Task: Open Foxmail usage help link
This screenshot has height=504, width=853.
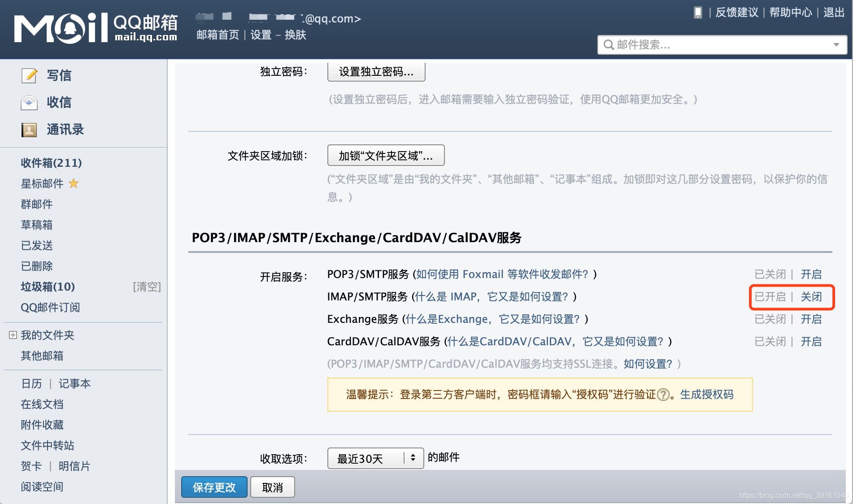Action: click(x=502, y=274)
